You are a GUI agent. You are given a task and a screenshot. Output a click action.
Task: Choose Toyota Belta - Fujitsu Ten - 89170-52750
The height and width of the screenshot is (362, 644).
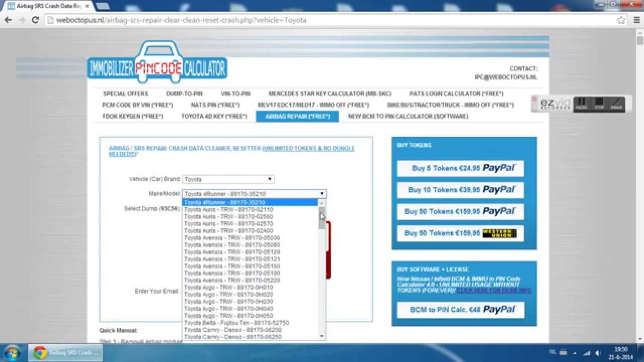(251, 322)
